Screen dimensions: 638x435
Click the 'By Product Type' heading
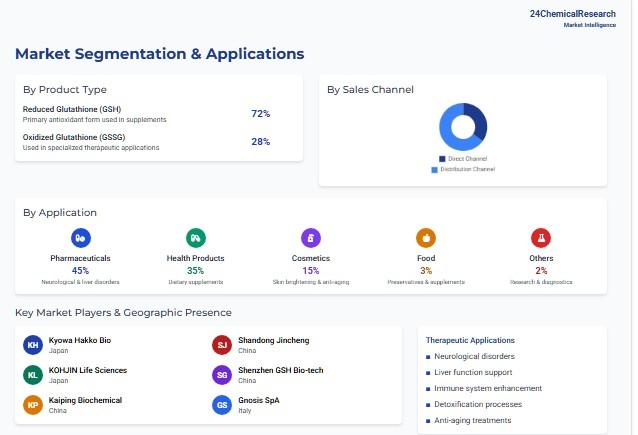65,90
